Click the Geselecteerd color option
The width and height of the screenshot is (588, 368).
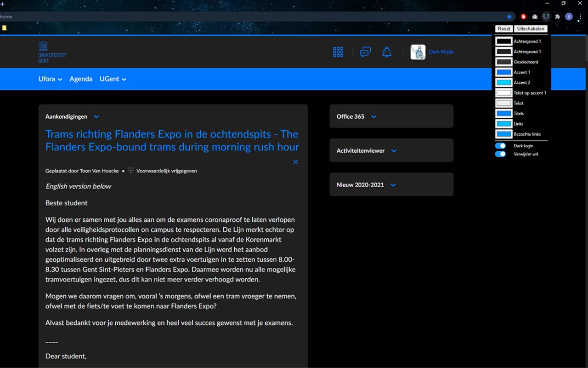503,62
